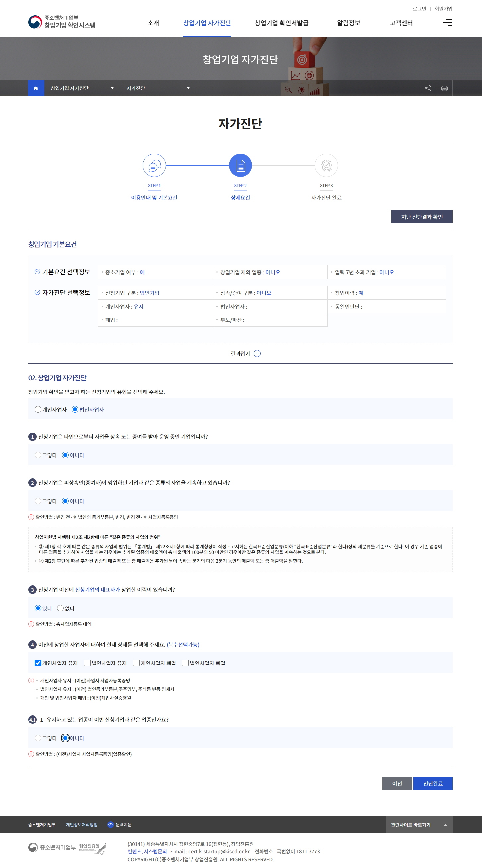The width and height of the screenshot is (482, 868).
Task: Select 아니다 for question 1 inheritance
Action: (x=65, y=455)
